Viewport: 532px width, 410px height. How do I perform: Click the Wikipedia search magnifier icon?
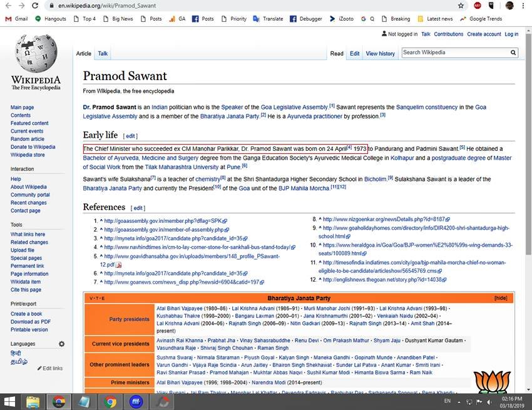point(513,53)
